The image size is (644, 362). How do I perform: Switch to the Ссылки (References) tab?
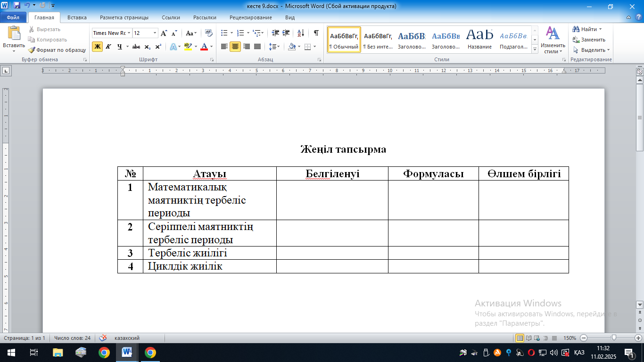[171, 17]
